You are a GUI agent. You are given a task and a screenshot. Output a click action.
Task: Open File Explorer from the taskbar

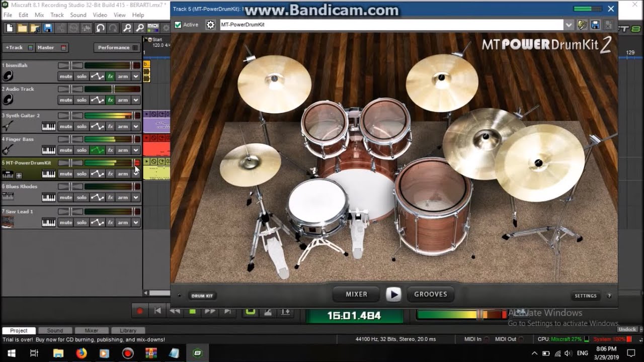point(58,353)
